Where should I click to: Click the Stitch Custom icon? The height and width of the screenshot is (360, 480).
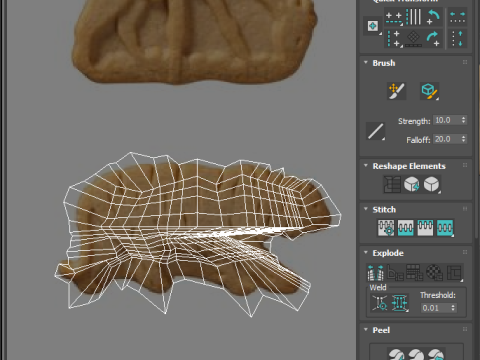445,228
